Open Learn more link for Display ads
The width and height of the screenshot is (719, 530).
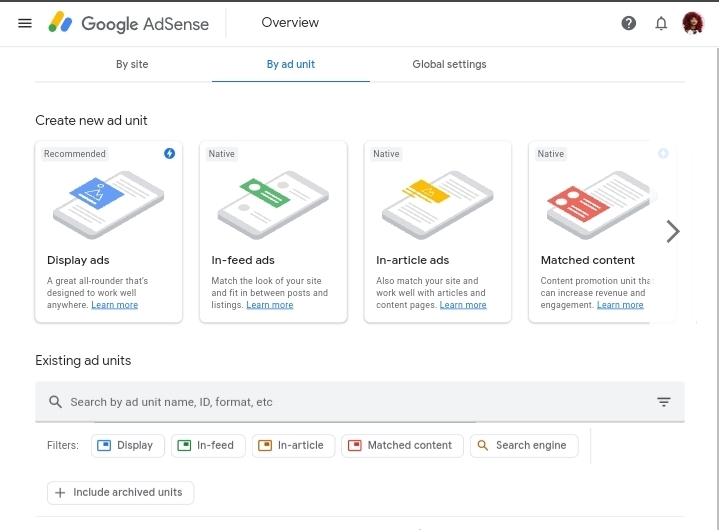coord(115,305)
